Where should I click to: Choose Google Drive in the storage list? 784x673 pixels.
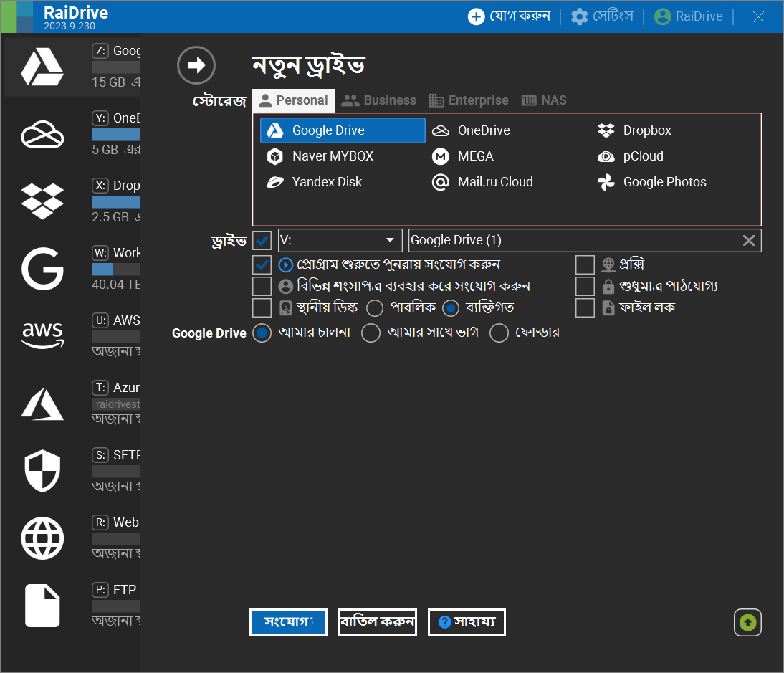point(343,130)
